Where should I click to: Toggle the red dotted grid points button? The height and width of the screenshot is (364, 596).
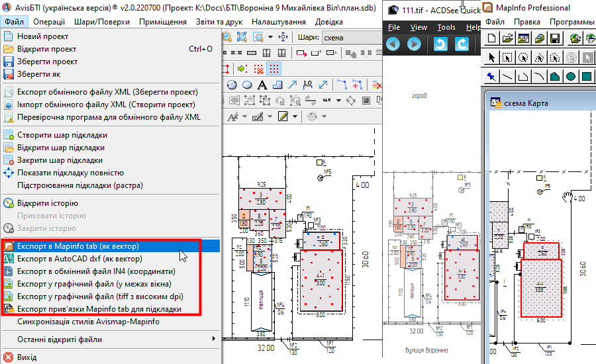point(273,69)
